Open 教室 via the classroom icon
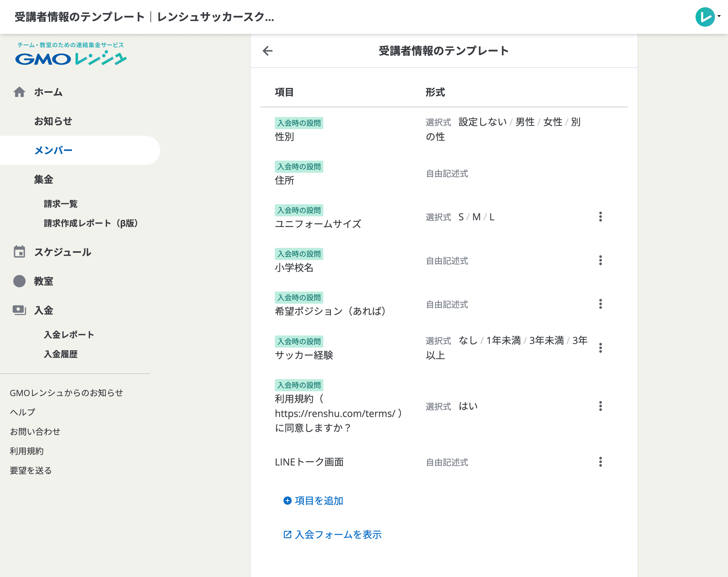Screen dimensions: 728x577 click(20, 281)
